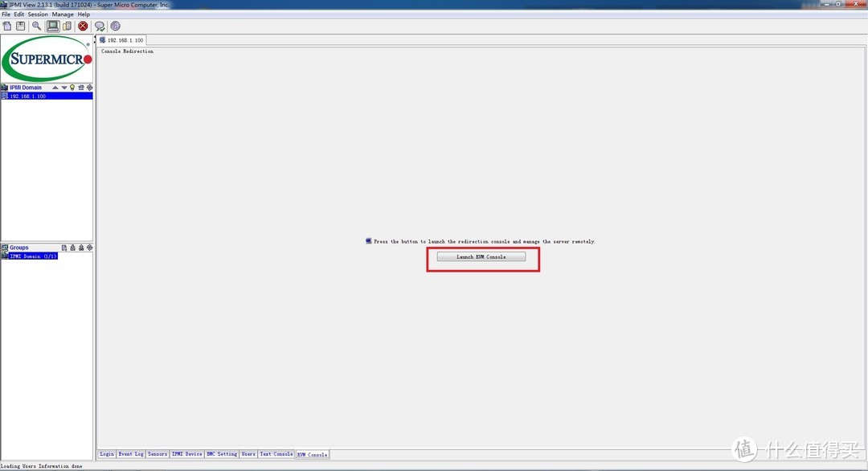Screen dimensions: 868x471
Task: Select the IPMI Domain (1/1) group
Action: [x=32, y=256]
